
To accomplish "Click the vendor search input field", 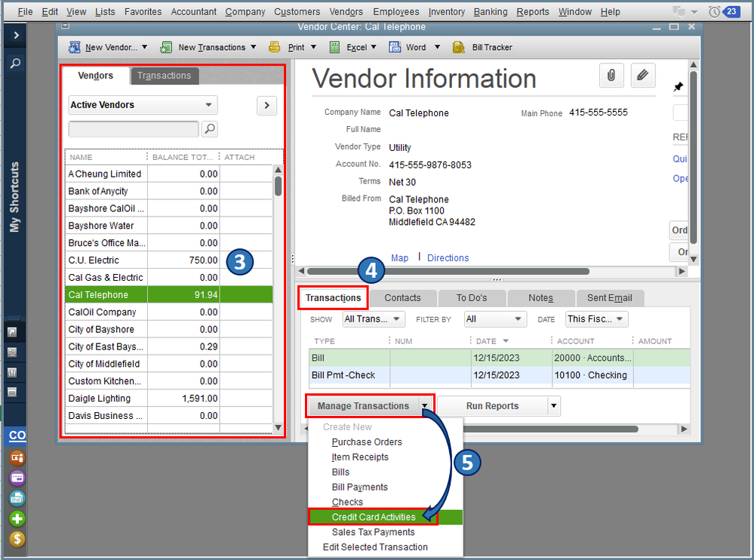I will pyautogui.click(x=133, y=129).
